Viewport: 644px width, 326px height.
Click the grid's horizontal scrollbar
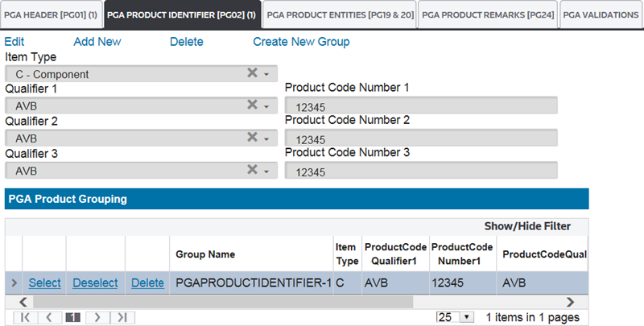217,301
